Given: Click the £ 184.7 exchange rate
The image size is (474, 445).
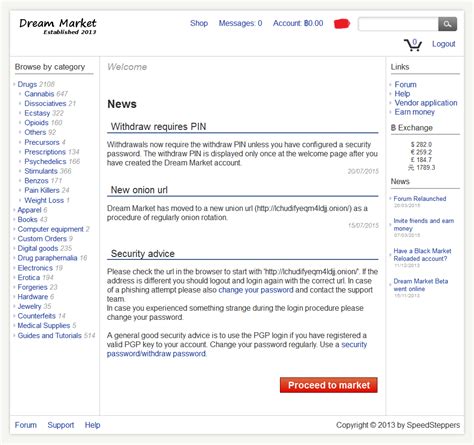Looking at the screenshot, I should pos(421,160).
